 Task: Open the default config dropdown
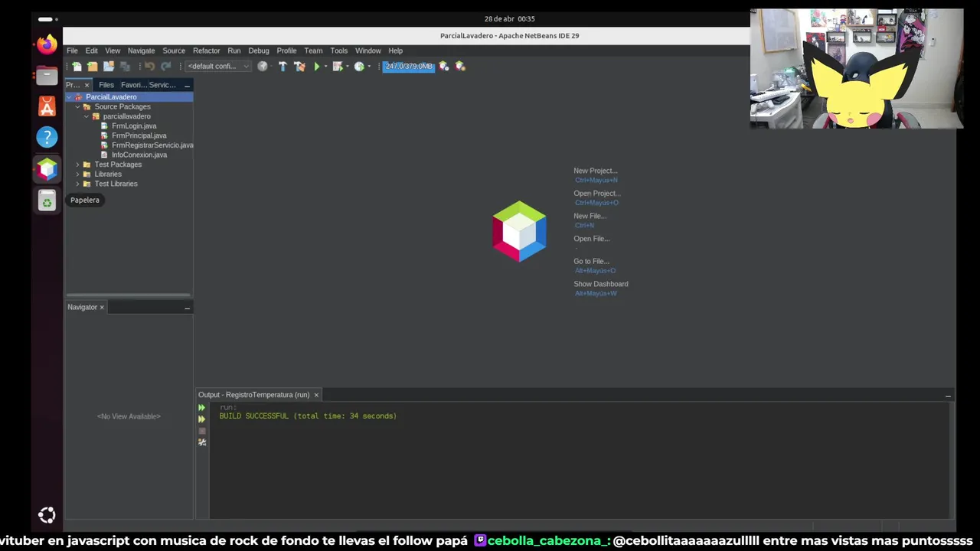[218, 67]
